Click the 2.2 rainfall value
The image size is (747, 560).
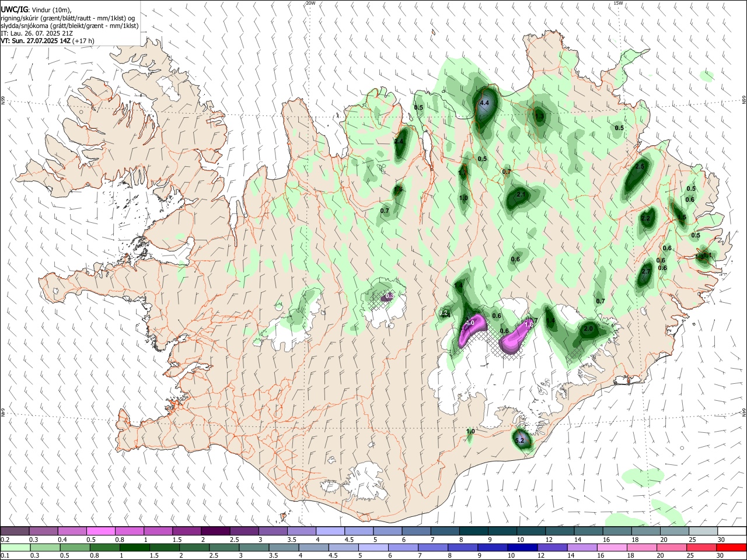(x=645, y=219)
